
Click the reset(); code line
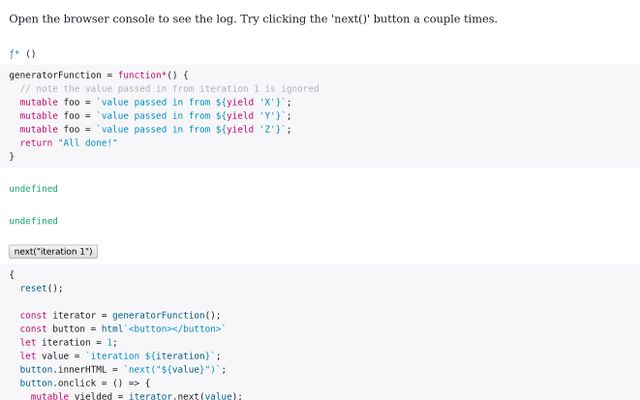pyautogui.click(x=41, y=288)
